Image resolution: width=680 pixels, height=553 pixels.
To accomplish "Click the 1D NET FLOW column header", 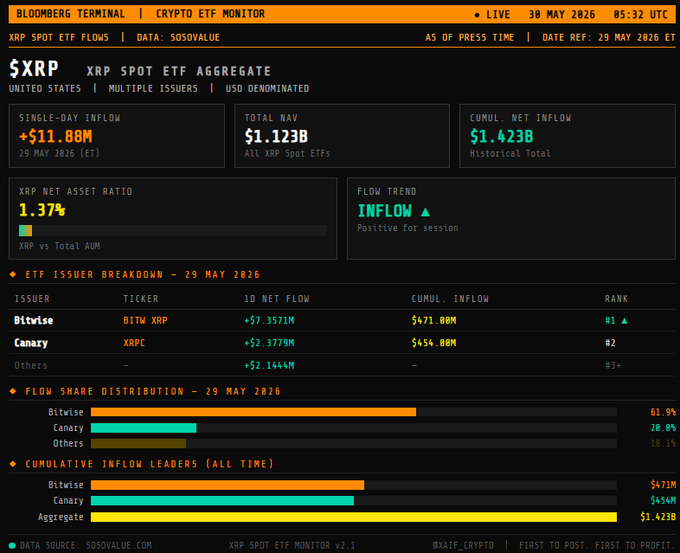I will [x=277, y=299].
